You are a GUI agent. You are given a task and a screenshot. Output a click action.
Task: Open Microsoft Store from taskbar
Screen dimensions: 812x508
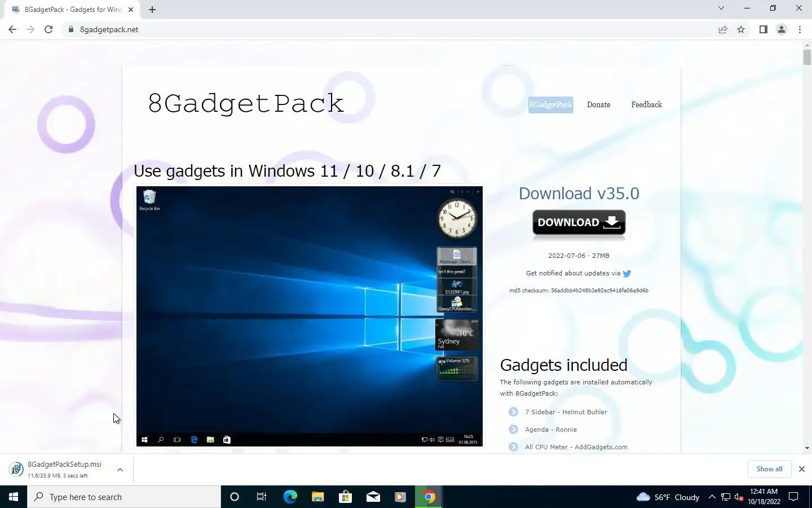coord(345,497)
